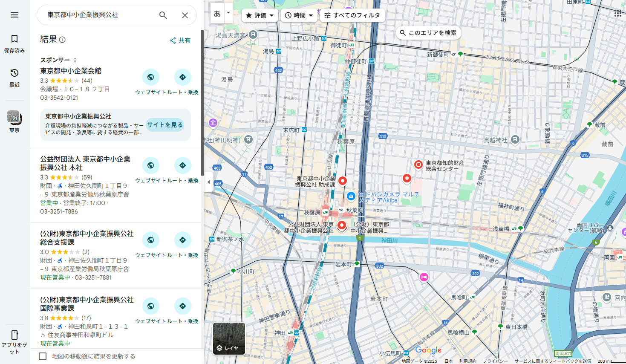Click the 鳥越神社 shrine marker
626x364 pixels.
515,139
